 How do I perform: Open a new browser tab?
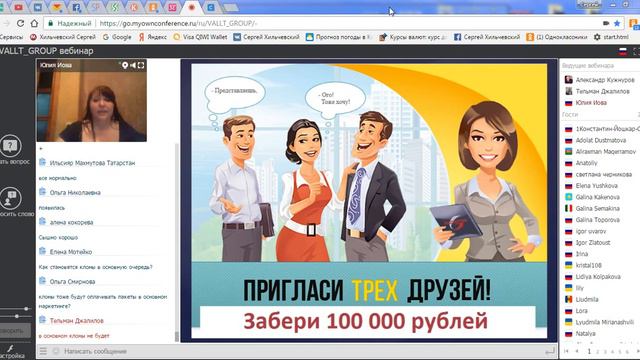point(231,7)
